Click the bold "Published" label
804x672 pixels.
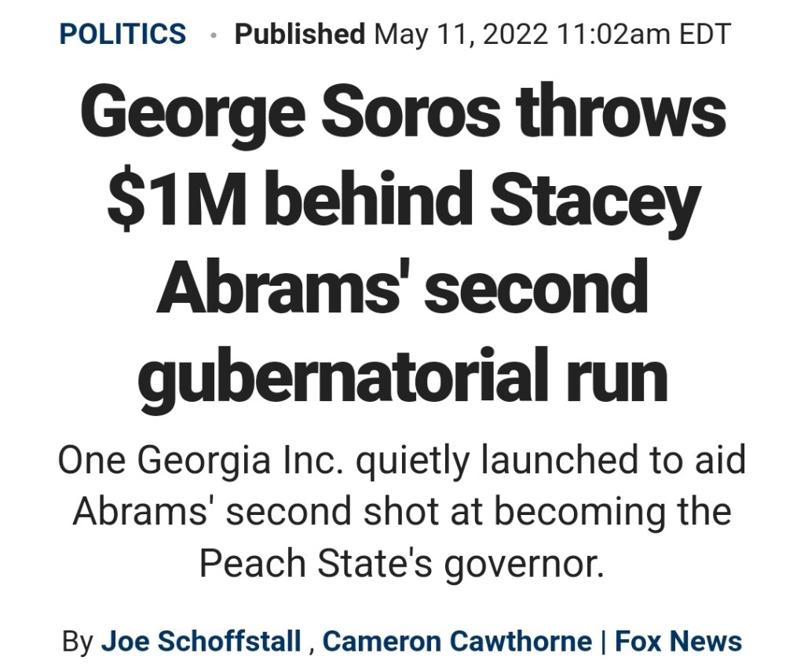tap(300, 34)
